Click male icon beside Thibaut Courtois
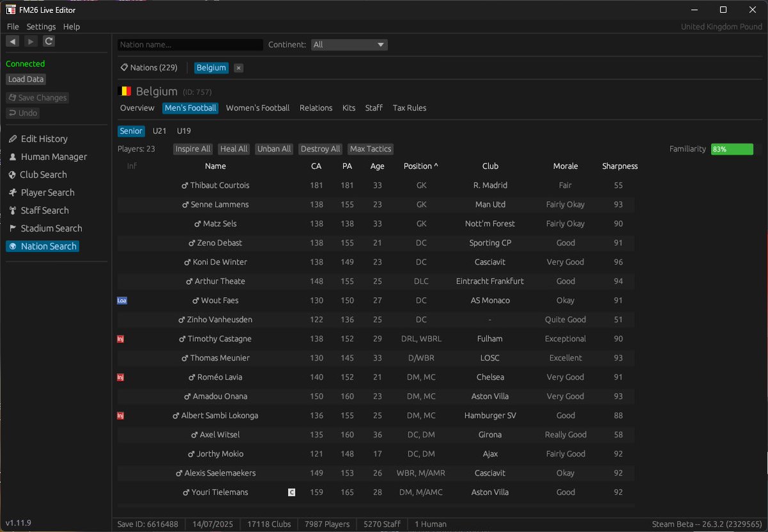 185,186
